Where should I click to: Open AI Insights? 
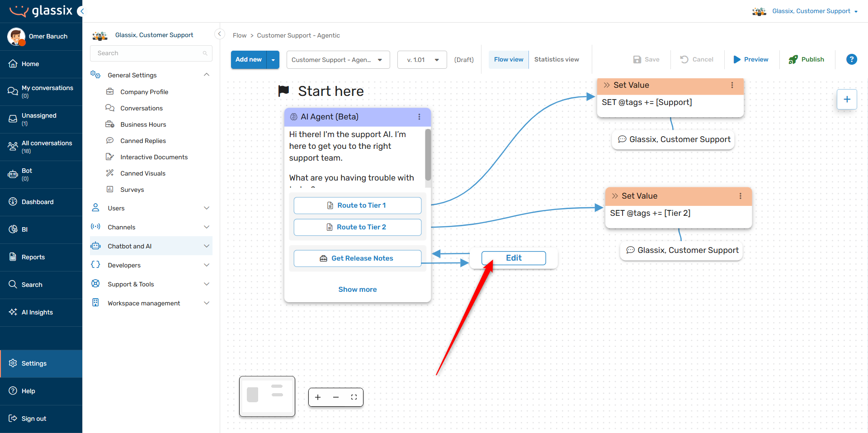[41, 312]
